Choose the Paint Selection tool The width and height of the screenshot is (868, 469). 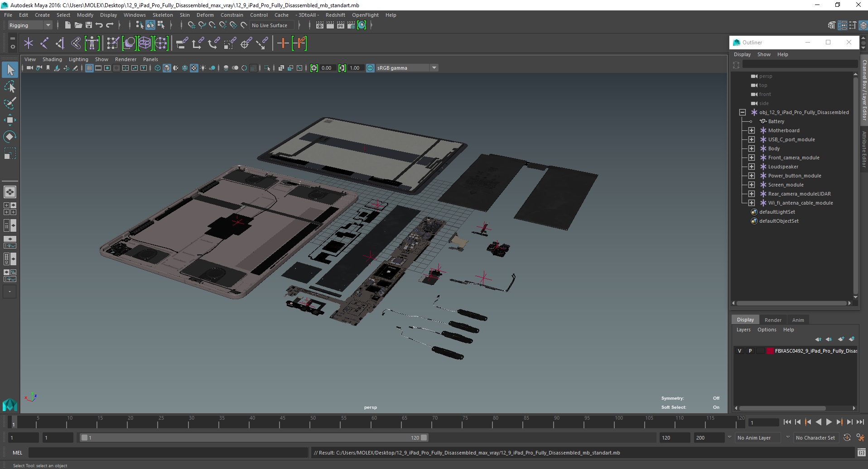click(x=10, y=103)
